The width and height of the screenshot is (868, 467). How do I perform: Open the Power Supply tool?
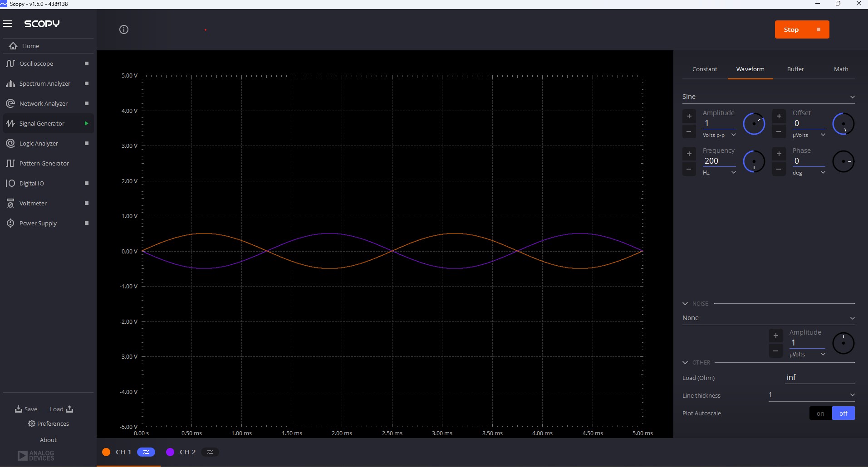(x=37, y=223)
